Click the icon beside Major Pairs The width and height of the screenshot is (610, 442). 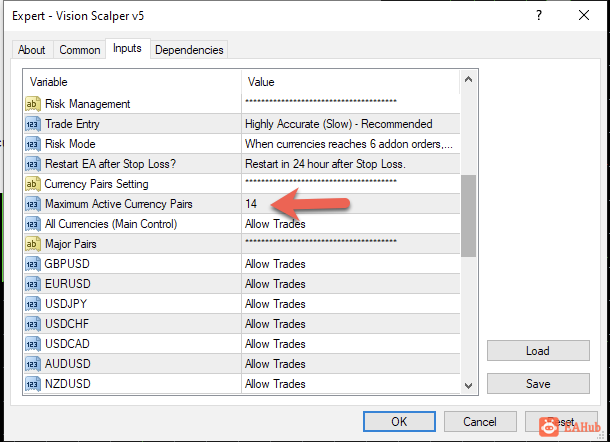point(33,244)
